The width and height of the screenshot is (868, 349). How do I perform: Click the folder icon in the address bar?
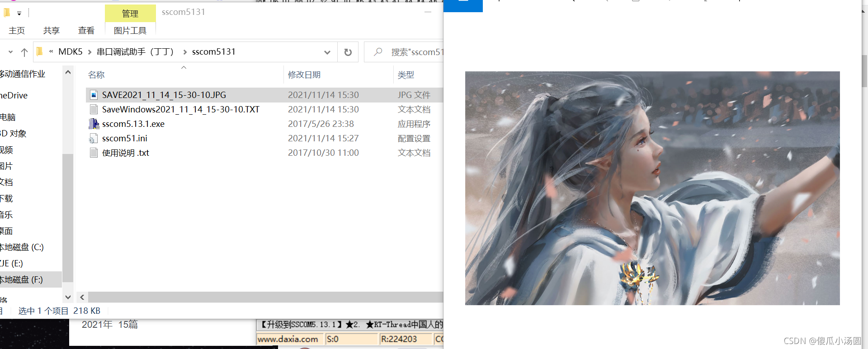coord(40,51)
